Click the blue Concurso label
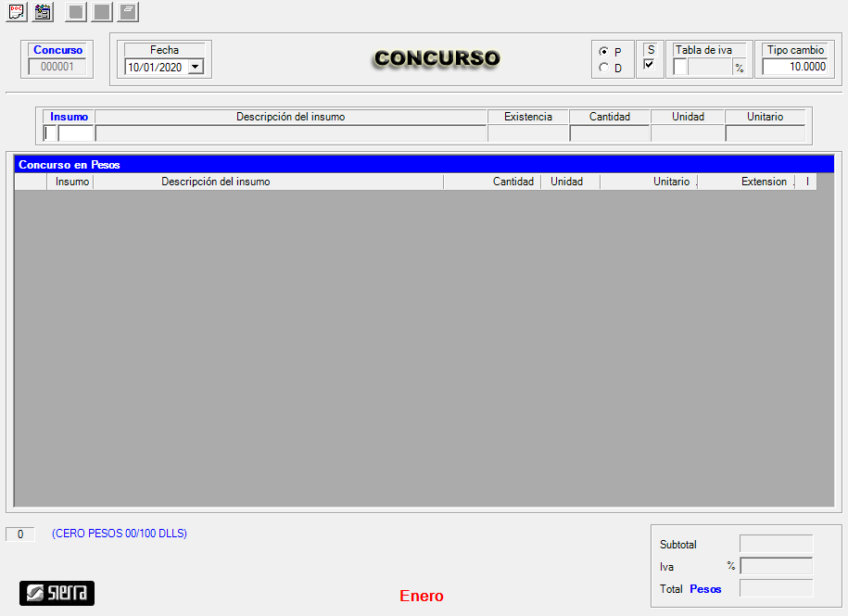 [58, 50]
